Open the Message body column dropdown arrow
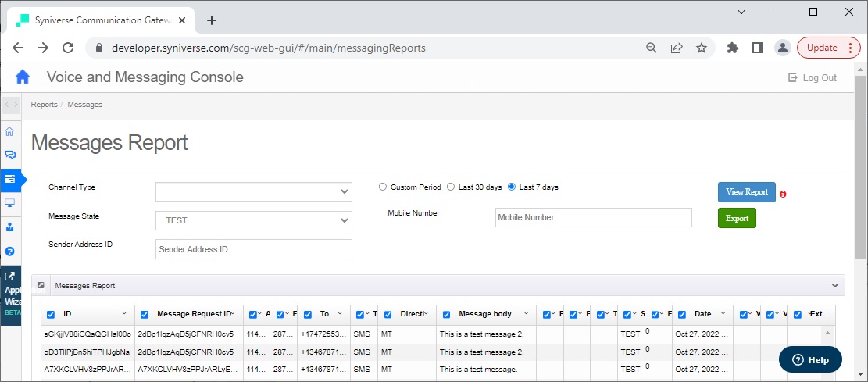The image size is (868, 382). point(526,313)
